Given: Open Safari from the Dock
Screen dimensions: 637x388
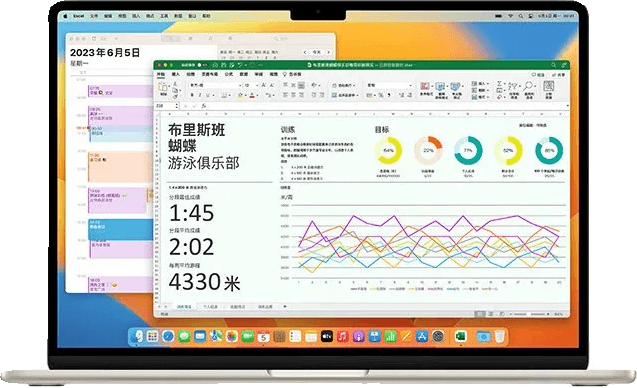Looking at the screenshot, I should 168,336.
